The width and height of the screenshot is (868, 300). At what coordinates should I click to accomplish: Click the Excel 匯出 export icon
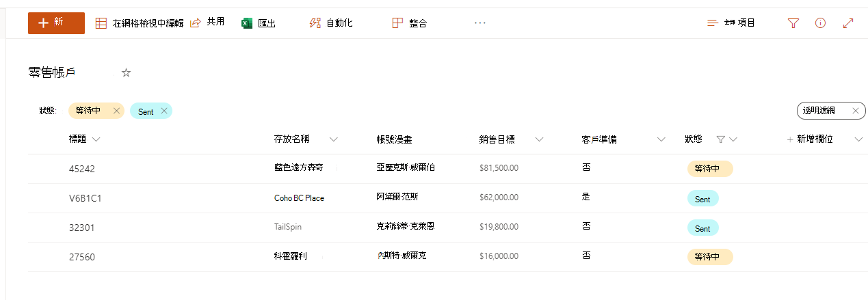[x=247, y=23]
